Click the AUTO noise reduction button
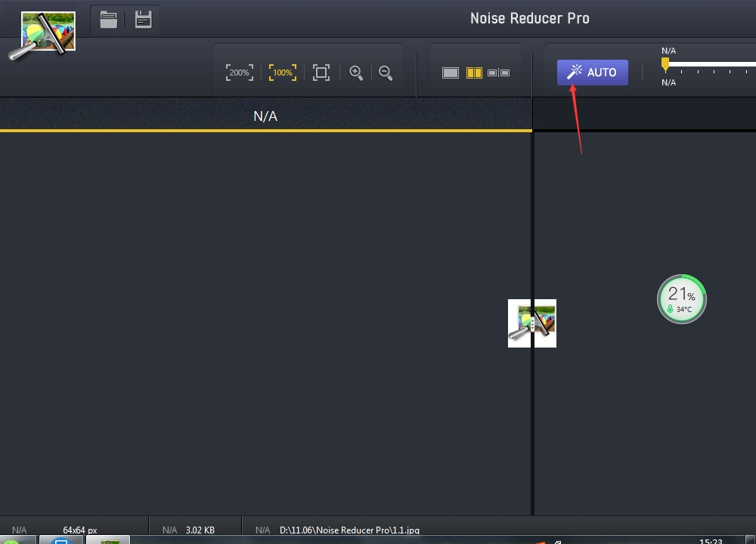The height and width of the screenshot is (544, 756). click(593, 73)
